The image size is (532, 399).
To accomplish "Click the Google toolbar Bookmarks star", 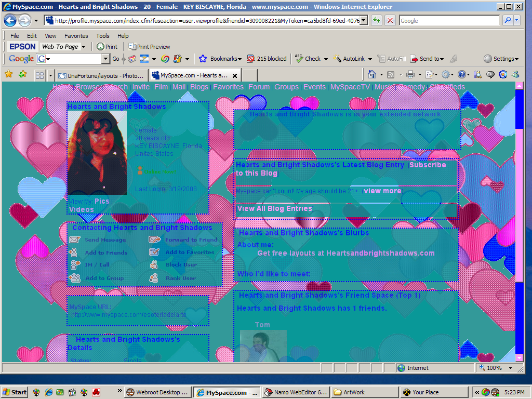I will [x=203, y=59].
